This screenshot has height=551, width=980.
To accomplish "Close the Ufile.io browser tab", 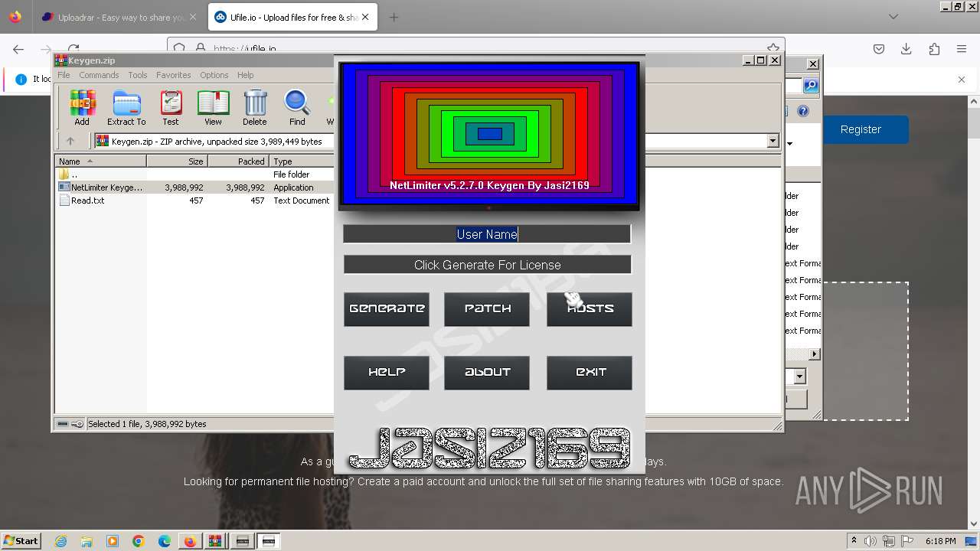I will (366, 17).
